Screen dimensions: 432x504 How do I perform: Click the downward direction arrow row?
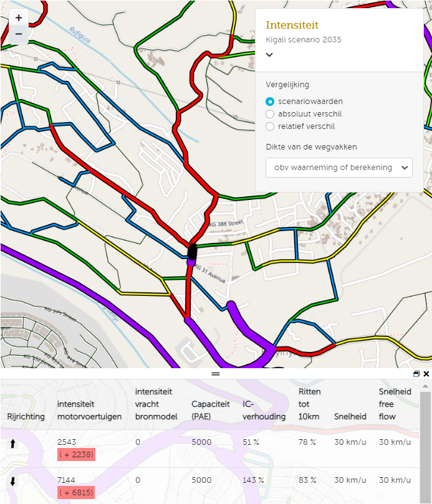click(x=12, y=481)
